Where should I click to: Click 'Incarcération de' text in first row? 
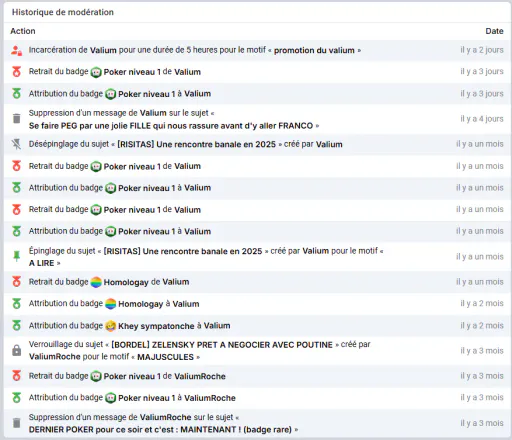point(58,50)
